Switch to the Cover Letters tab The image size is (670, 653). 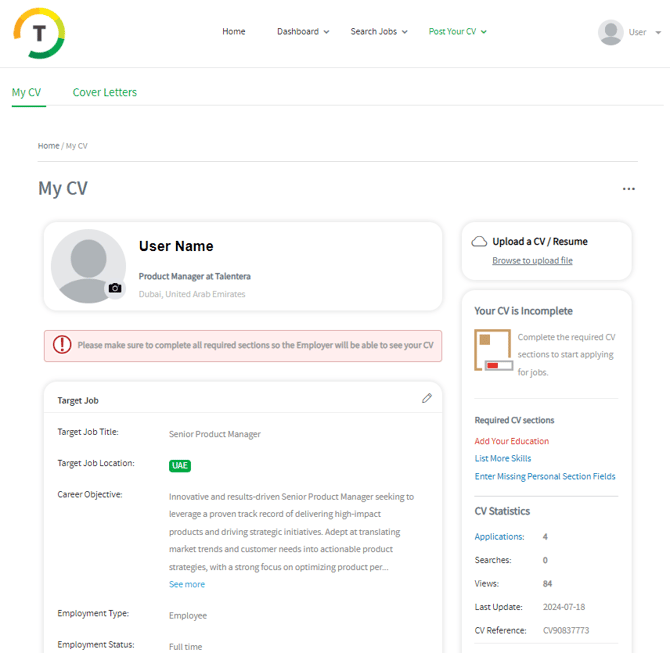[x=105, y=92]
